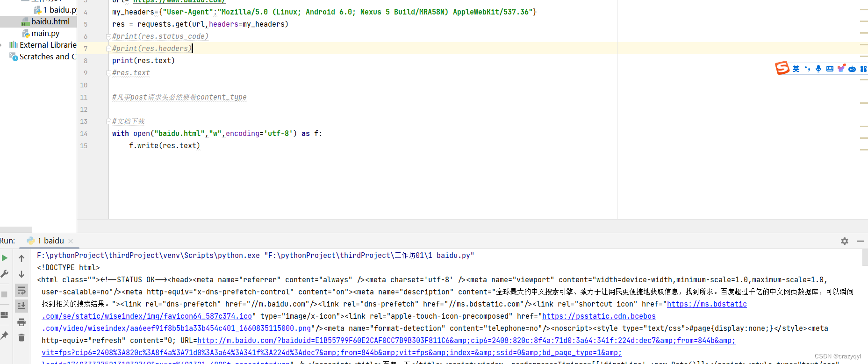868x364 pixels.
Task: Open the https://psstatic.cdn.bcebos link
Action: (599, 316)
